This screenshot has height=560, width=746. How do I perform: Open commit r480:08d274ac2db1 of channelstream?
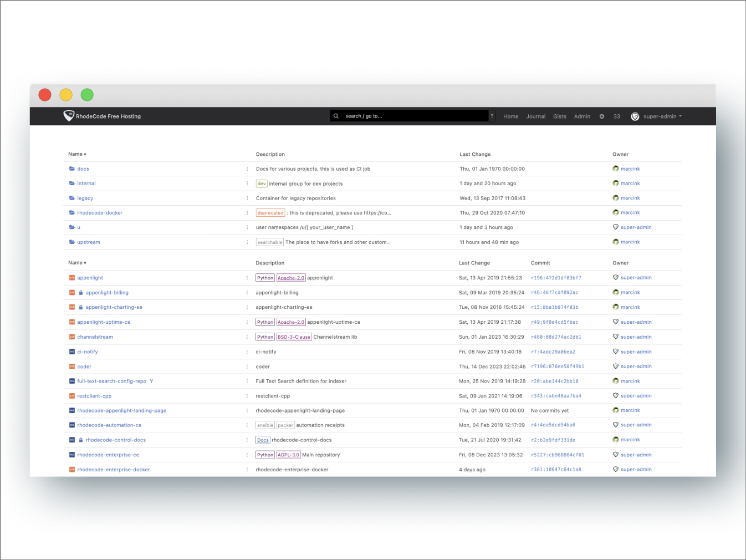click(557, 337)
